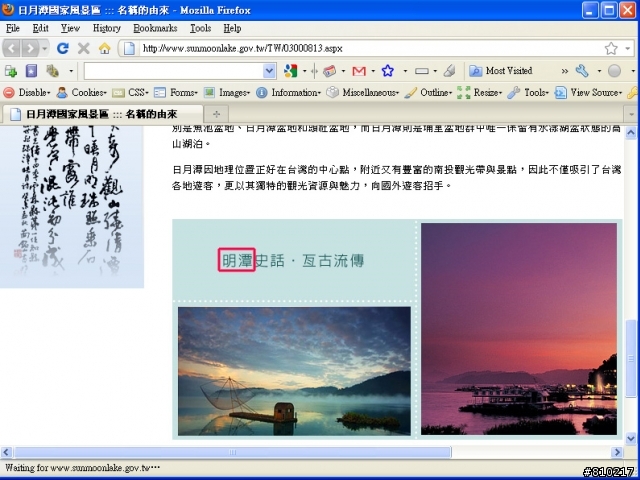640x480 pixels.
Task: Open the Outline developer toolbar menu
Action: click(428, 93)
